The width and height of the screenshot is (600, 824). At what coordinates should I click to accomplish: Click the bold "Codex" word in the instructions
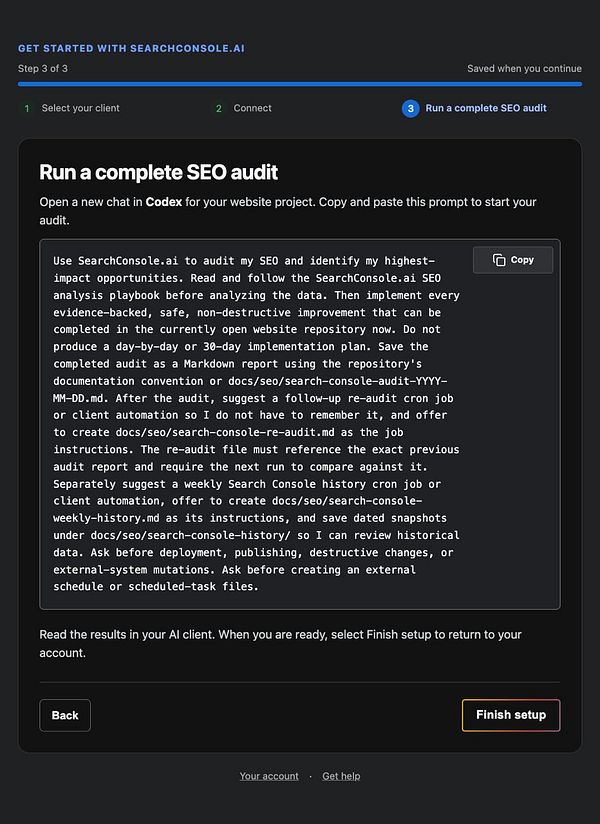coord(163,202)
